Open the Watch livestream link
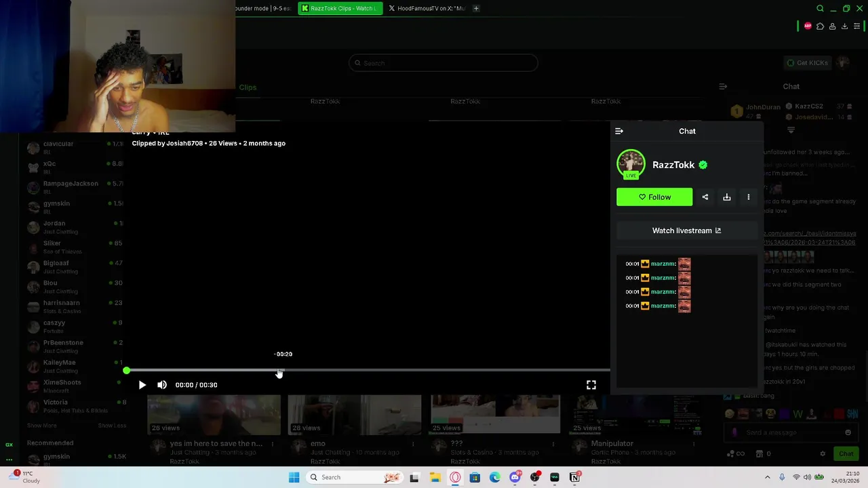The height and width of the screenshot is (488, 868). (686, 230)
